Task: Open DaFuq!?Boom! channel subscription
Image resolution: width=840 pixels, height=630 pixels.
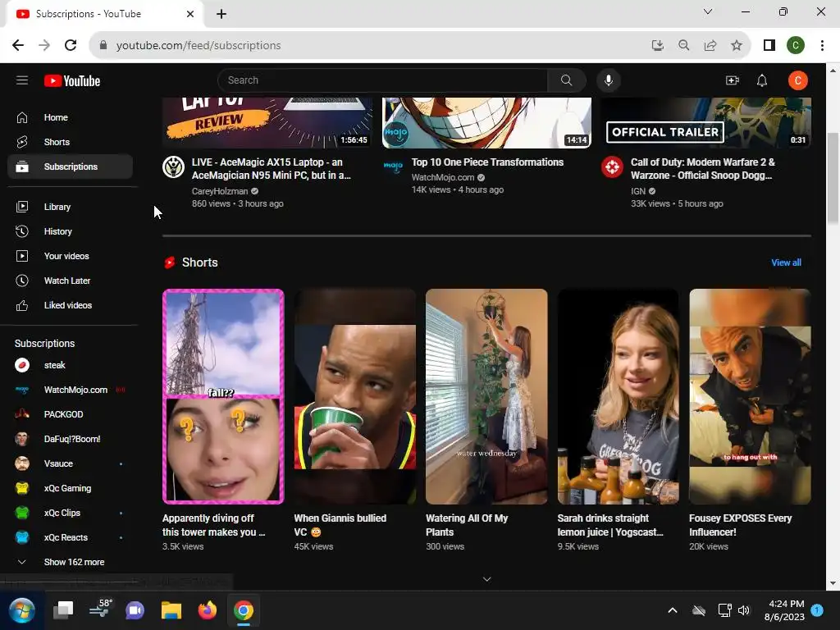Action: 71,440
